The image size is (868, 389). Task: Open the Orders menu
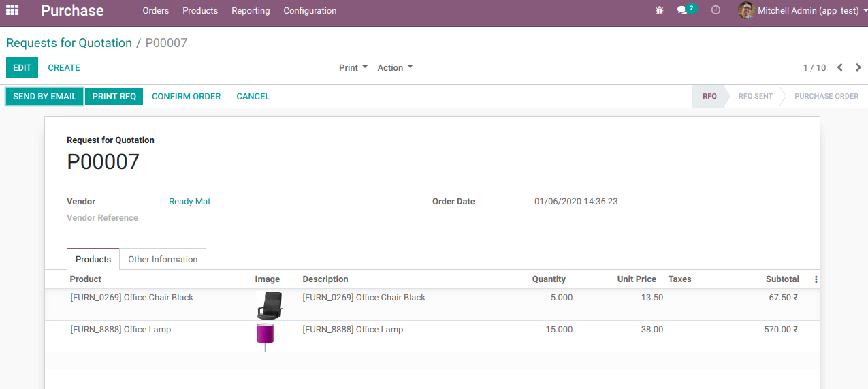tap(156, 11)
